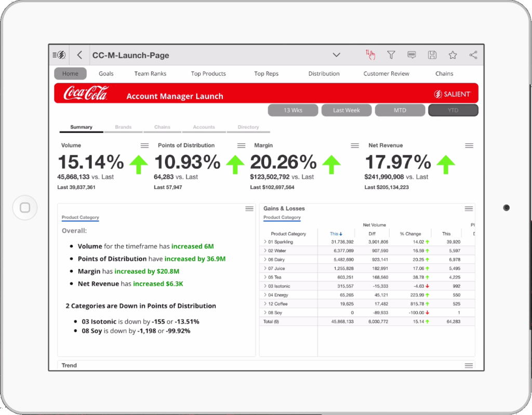Switch to the Team Ranks tab

click(x=150, y=74)
